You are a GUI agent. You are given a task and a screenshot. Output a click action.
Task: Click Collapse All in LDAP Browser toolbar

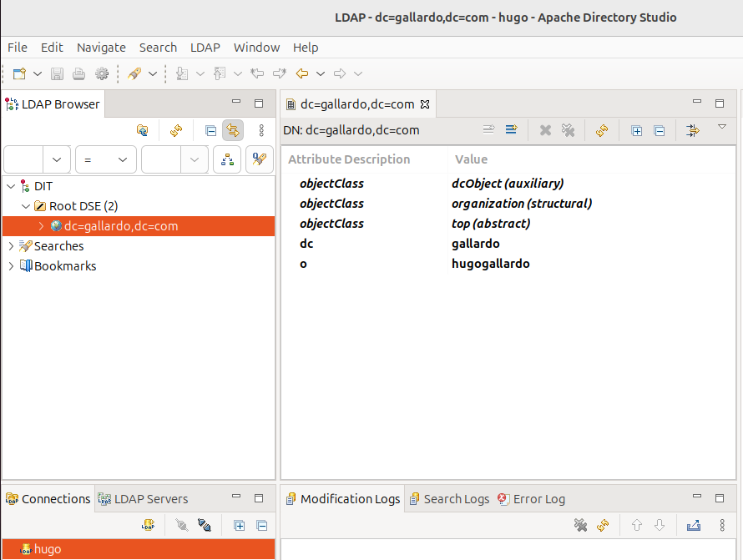(210, 130)
